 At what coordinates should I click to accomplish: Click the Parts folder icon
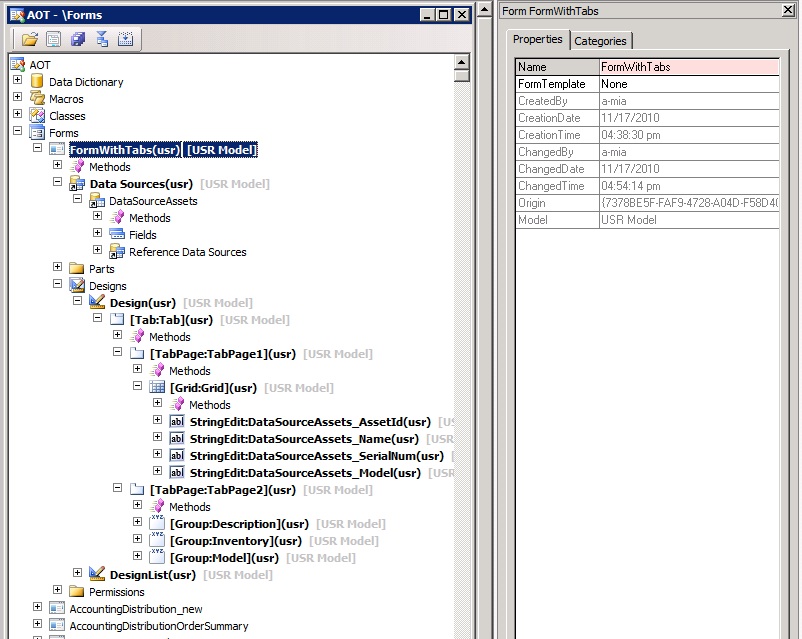(77, 269)
